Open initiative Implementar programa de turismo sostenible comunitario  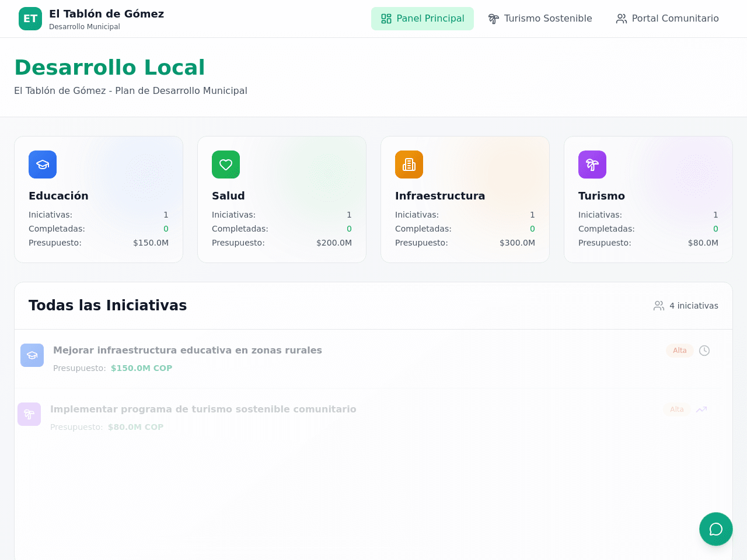(203, 409)
